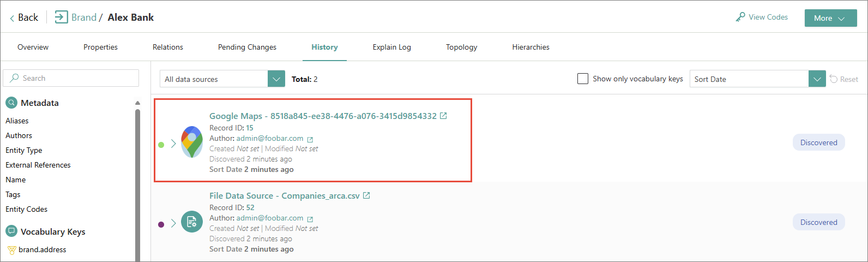Click the Google Maps logo icon
This screenshot has height=262, width=868.
192,142
